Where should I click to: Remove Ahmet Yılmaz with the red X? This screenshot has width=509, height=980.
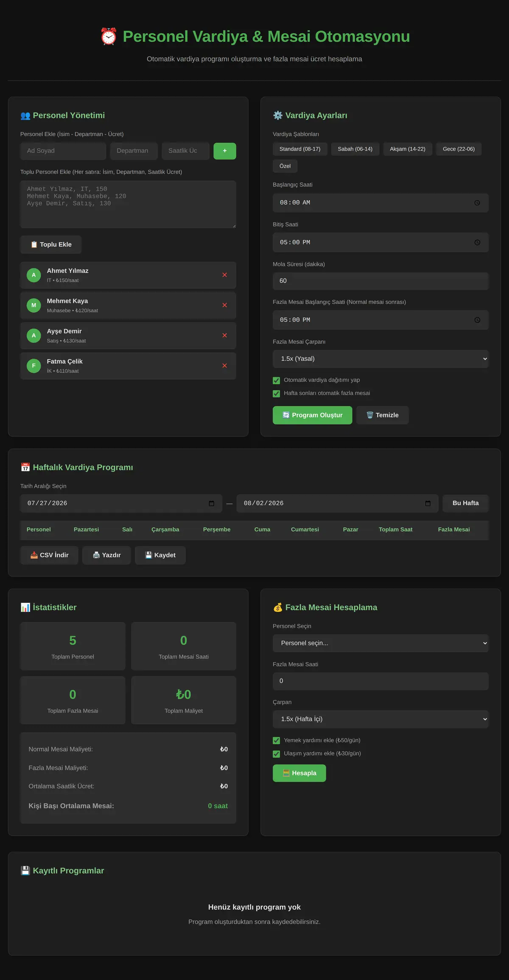[225, 275]
